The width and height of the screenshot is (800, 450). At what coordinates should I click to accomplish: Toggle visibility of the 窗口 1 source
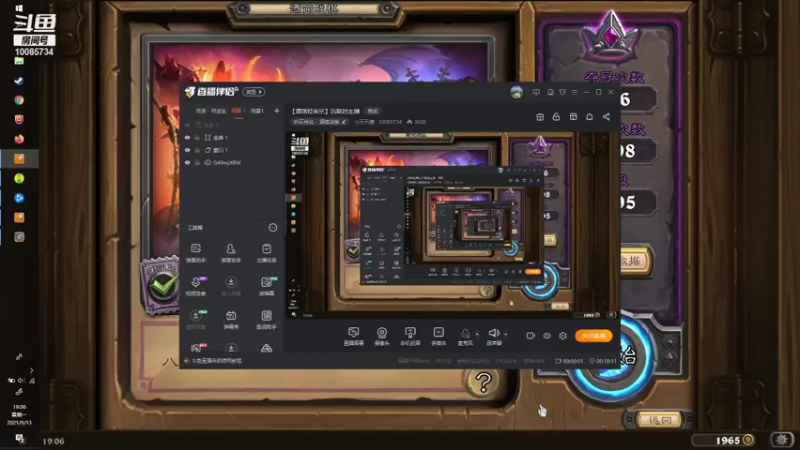click(x=187, y=150)
